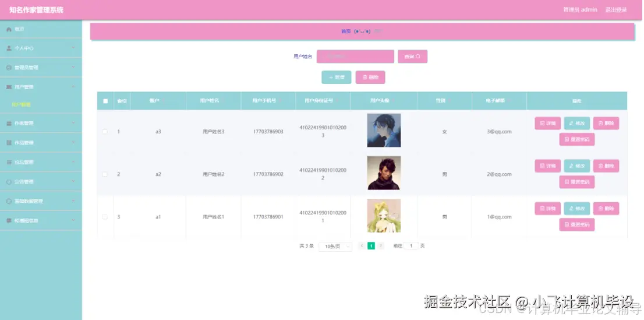Click 删除 for user a2
Screen dimensions: 644x320
point(606,166)
